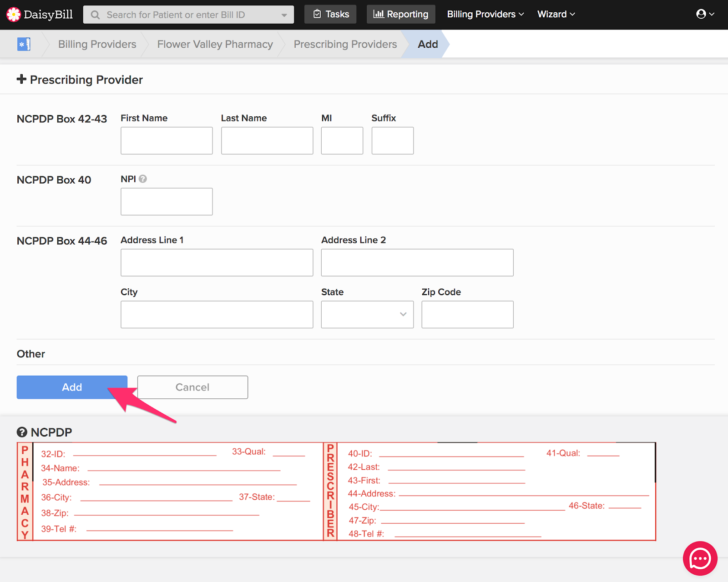The image size is (728, 582).
Task: Click the Cancel button
Action: [x=192, y=387]
